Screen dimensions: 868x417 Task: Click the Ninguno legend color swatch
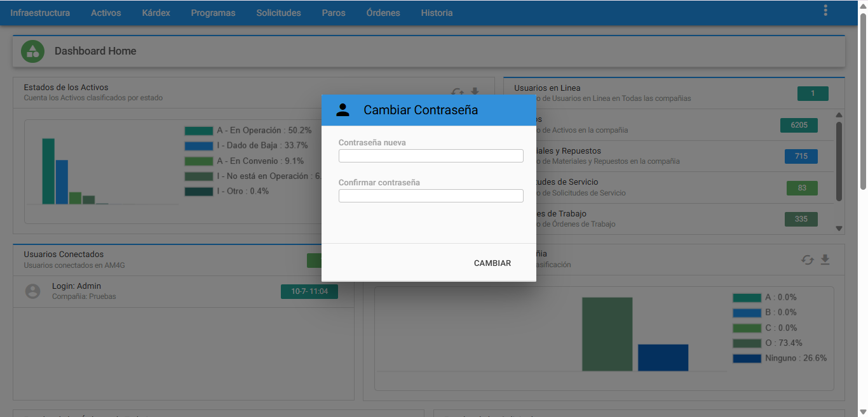[747, 359]
